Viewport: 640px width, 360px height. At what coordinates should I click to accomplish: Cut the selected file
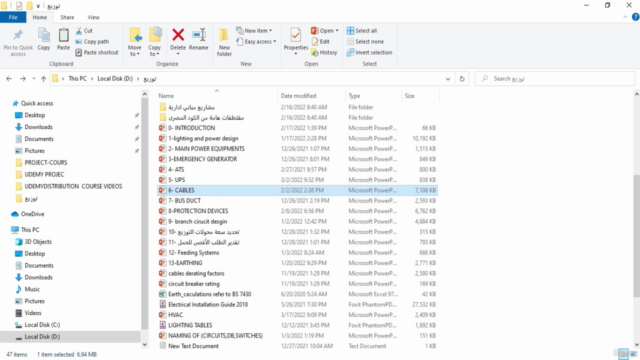(84, 31)
